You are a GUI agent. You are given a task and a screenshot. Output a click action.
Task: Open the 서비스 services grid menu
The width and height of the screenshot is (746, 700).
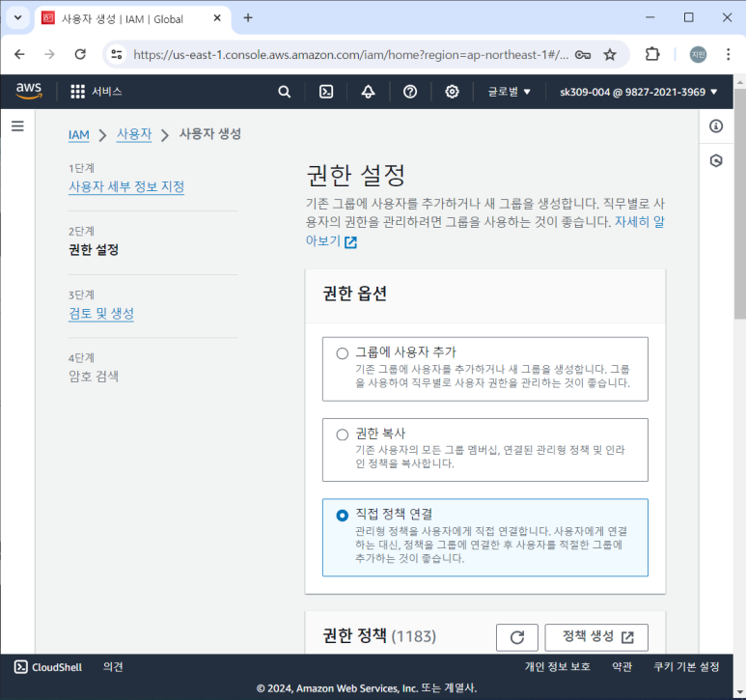point(97,92)
